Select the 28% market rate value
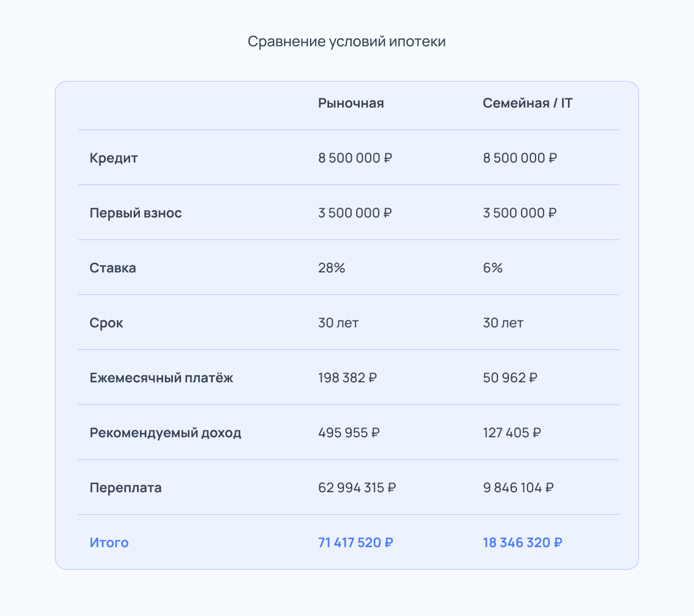This screenshot has height=616, width=694. 331,268
